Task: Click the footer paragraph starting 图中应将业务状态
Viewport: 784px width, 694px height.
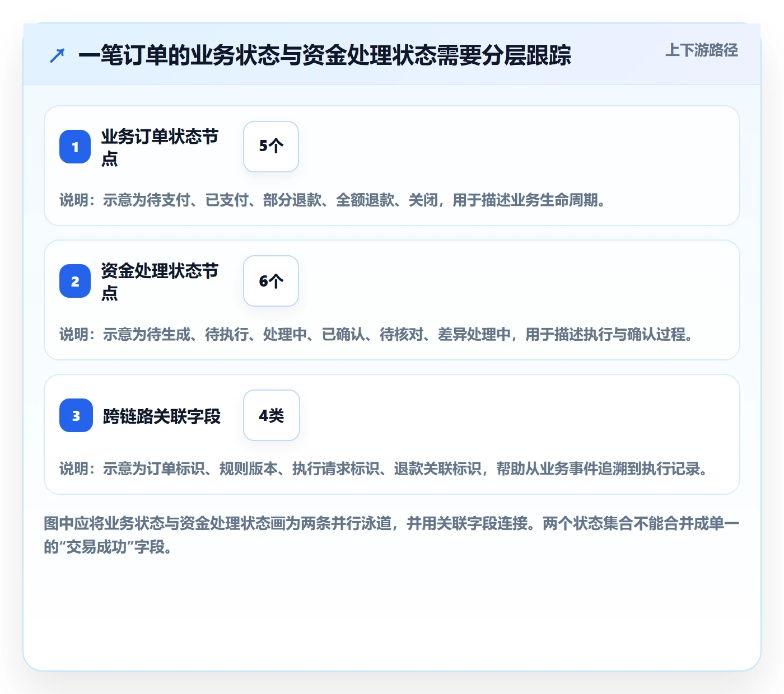Action: 392,535
